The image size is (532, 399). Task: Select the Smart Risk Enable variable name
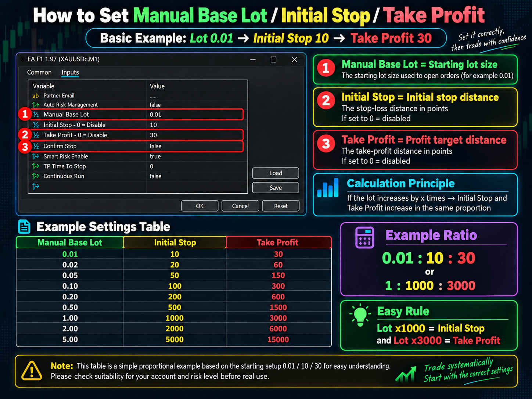[66, 157]
